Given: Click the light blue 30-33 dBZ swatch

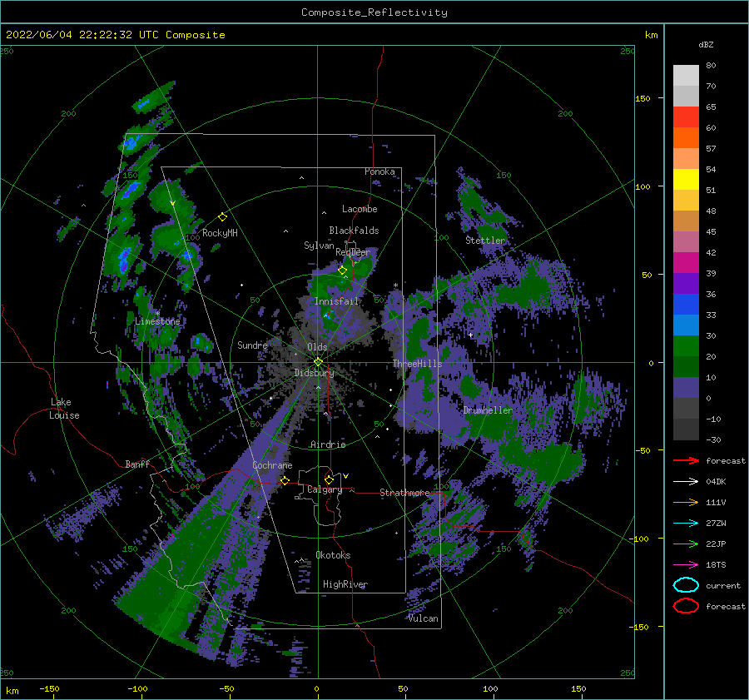Looking at the screenshot, I should [x=686, y=325].
